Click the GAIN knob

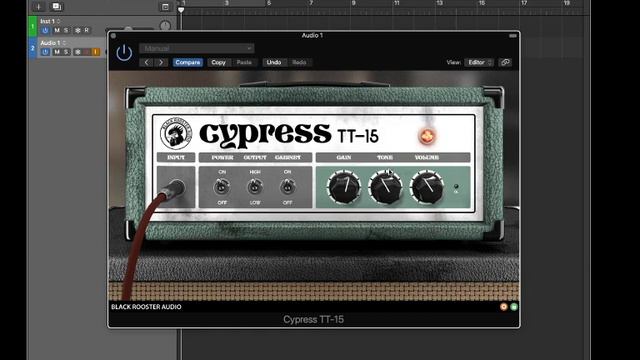click(x=344, y=187)
